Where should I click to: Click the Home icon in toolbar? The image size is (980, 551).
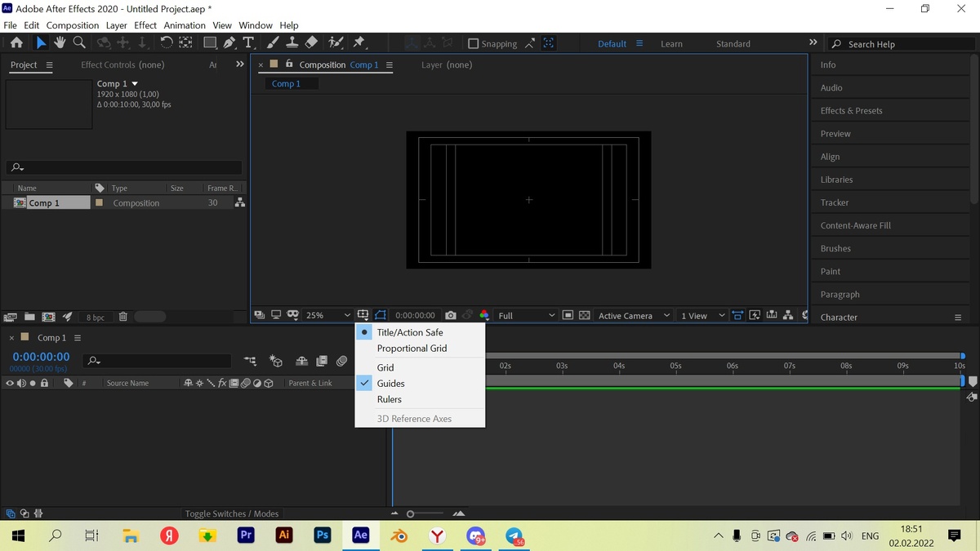click(x=16, y=43)
